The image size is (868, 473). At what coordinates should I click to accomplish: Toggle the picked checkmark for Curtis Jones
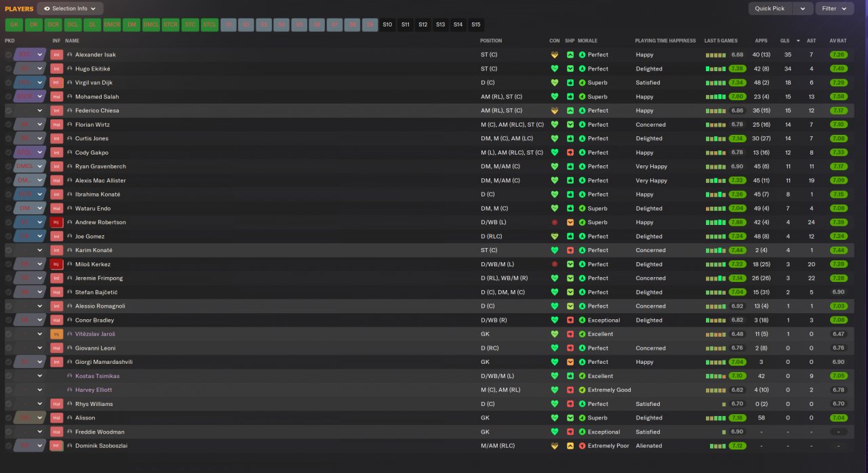click(x=8, y=139)
